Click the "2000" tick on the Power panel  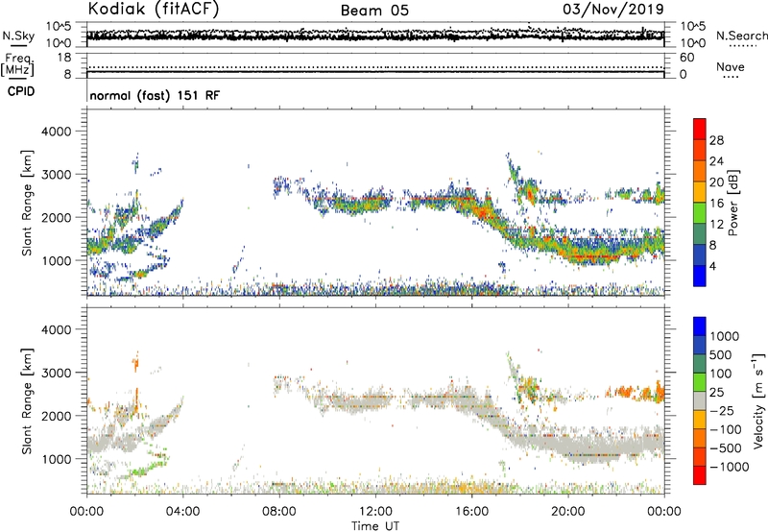pyautogui.click(x=57, y=217)
